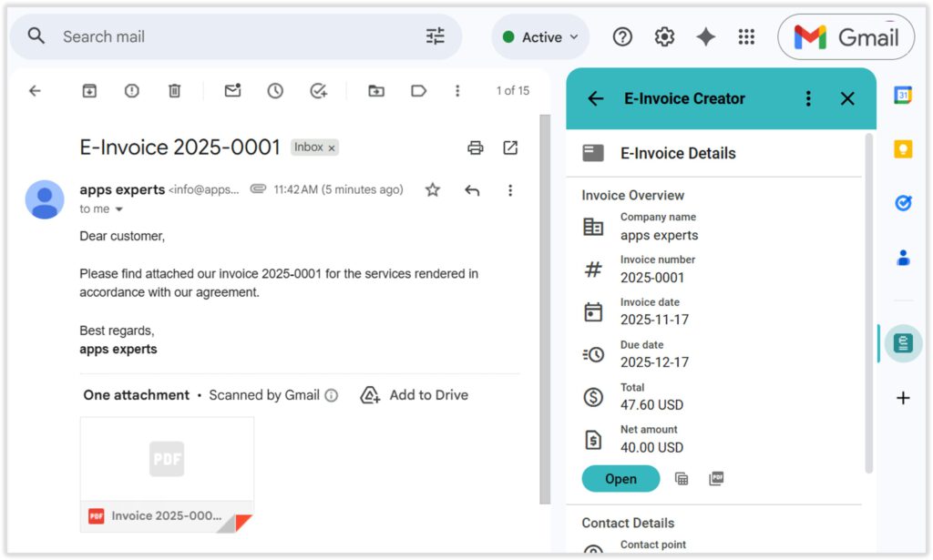This screenshot has width=933, height=560.
Task: Click the sender avatar
Action: pos(45,199)
